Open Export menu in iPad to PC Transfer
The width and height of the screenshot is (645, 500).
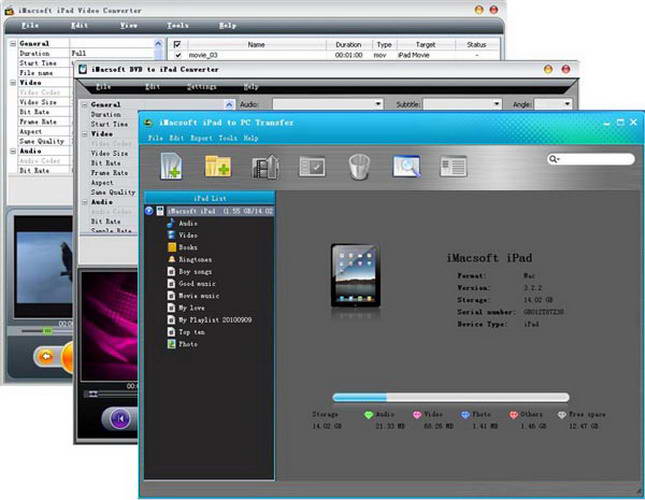[x=201, y=138]
